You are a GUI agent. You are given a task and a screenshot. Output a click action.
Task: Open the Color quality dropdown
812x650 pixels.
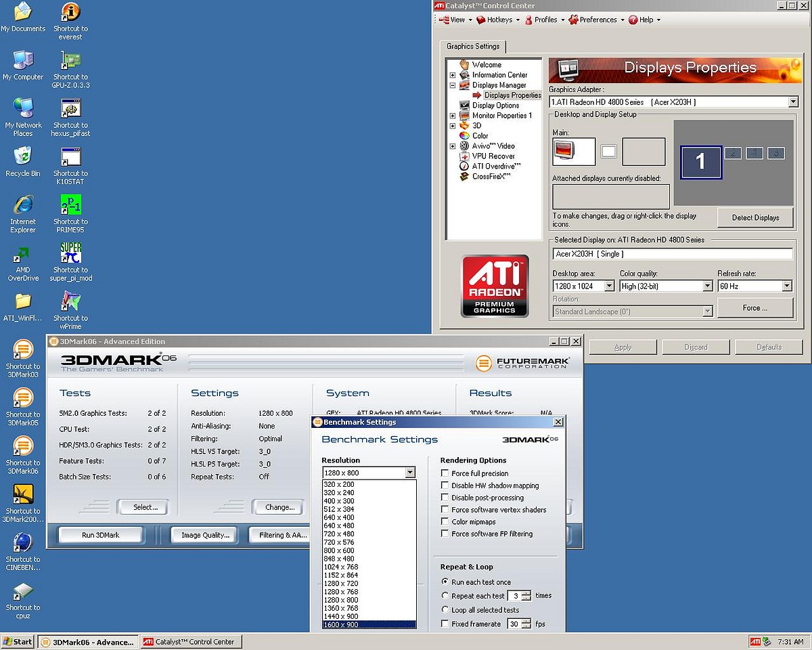pyautogui.click(x=707, y=286)
